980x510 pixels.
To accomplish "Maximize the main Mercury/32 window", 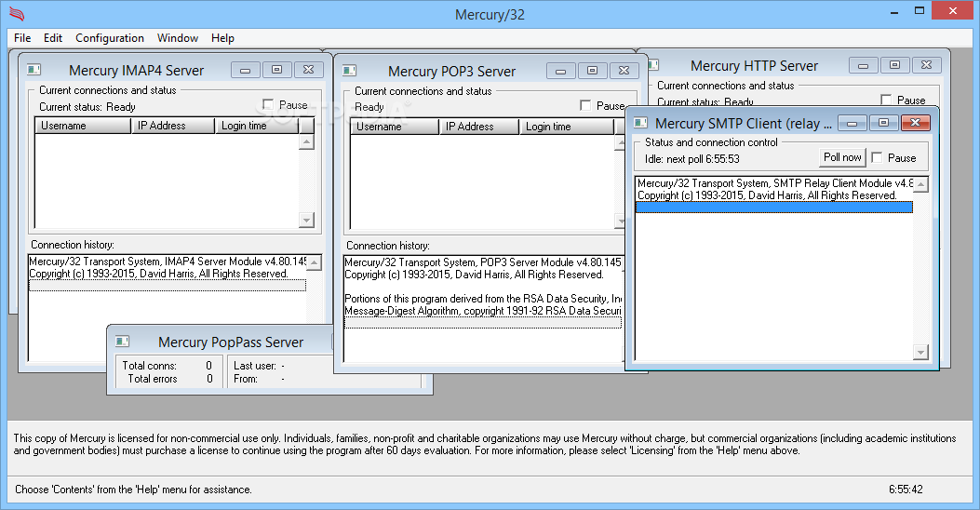I will tap(920, 10).
